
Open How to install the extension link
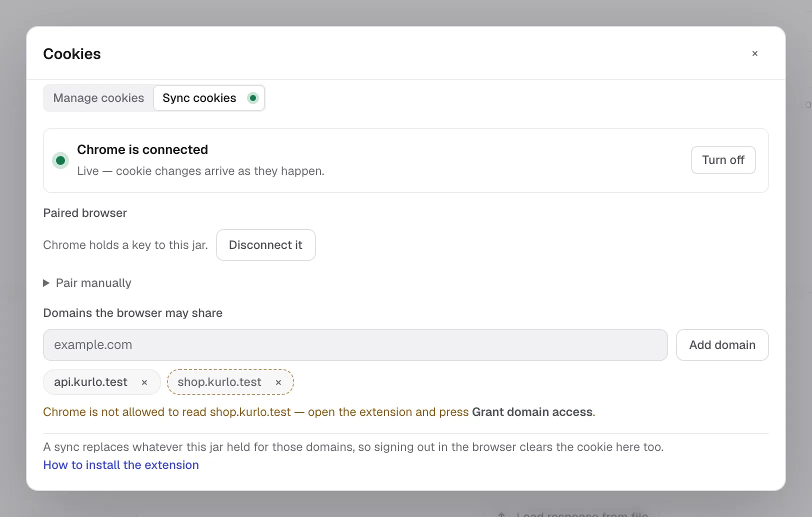tap(121, 465)
